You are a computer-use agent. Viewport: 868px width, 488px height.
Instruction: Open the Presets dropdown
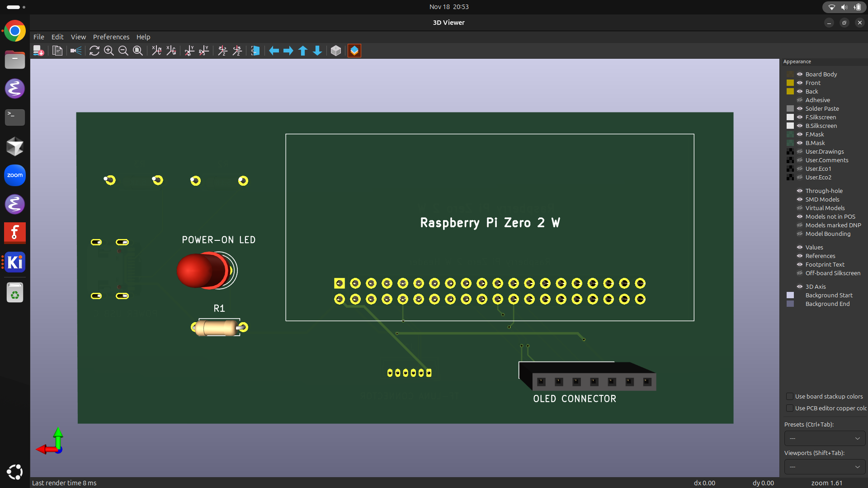coord(825,438)
